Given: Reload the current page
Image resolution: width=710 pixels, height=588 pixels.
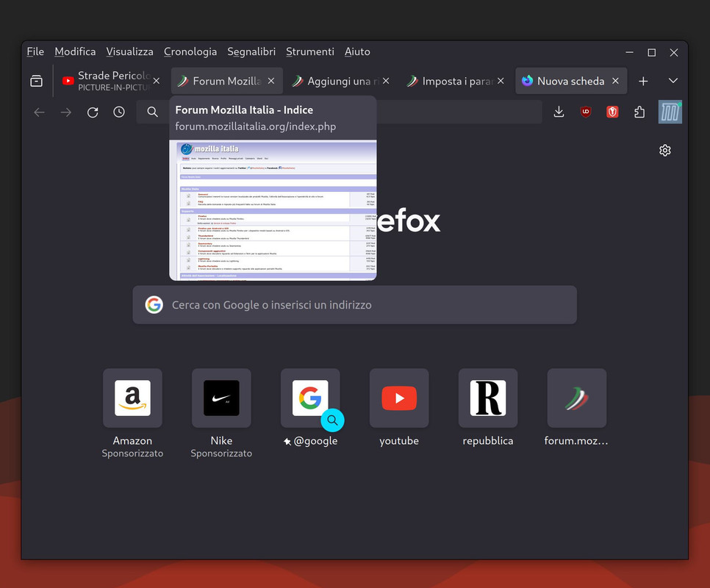Looking at the screenshot, I should point(93,112).
